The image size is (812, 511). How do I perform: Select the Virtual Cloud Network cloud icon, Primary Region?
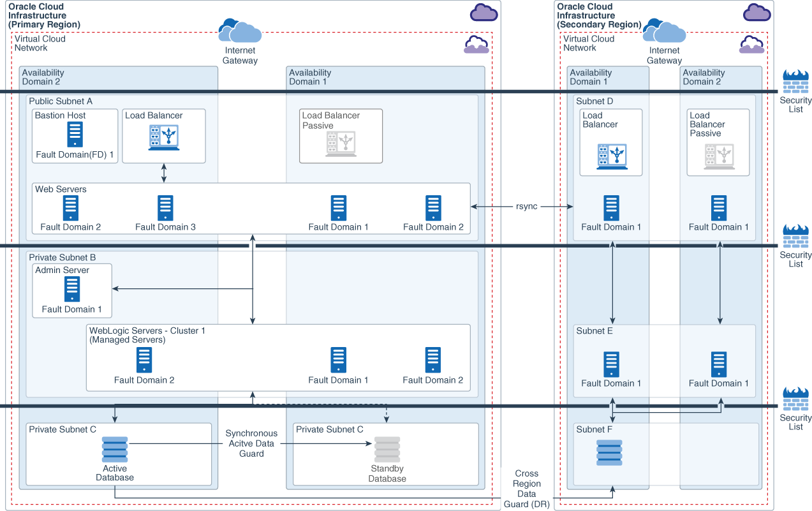pos(476,45)
